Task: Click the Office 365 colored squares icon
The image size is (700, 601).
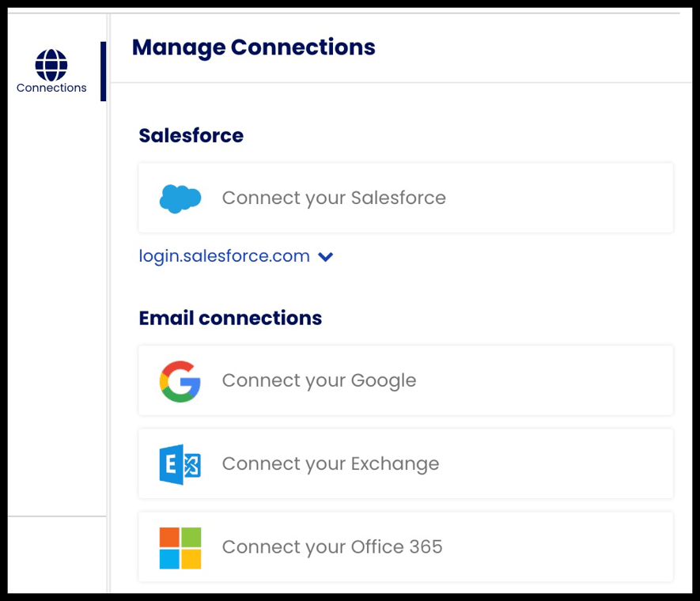Action: click(180, 546)
